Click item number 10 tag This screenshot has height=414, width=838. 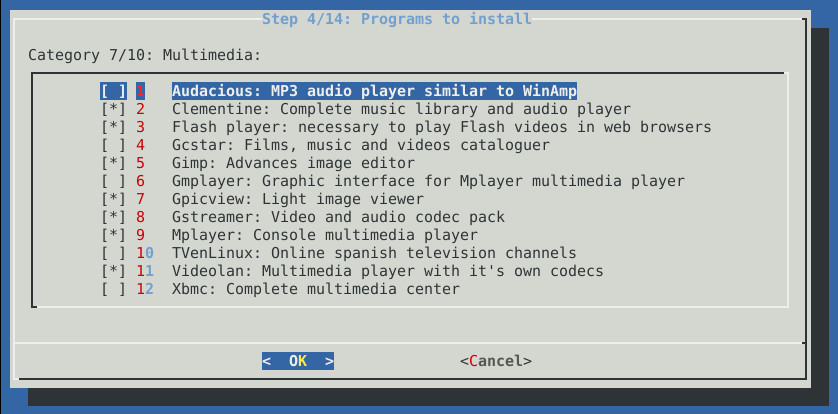pyautogui.click(x=145, y=253)
